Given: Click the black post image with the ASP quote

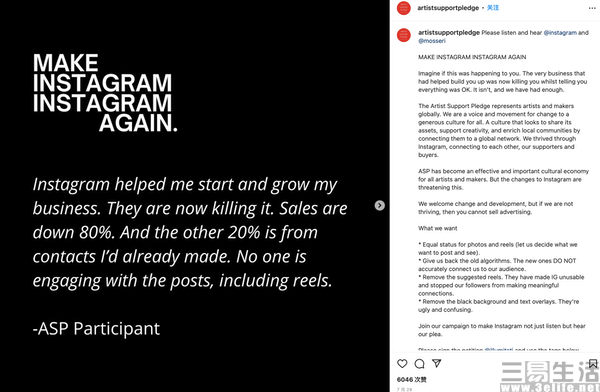Looking at the screenshot, I should pos(195,196).
